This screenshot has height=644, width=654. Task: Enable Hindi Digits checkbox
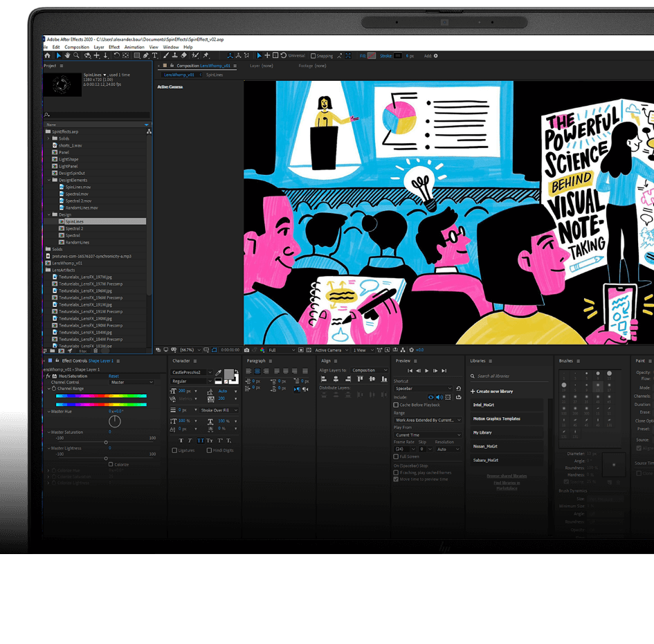(x=209, y=450)
